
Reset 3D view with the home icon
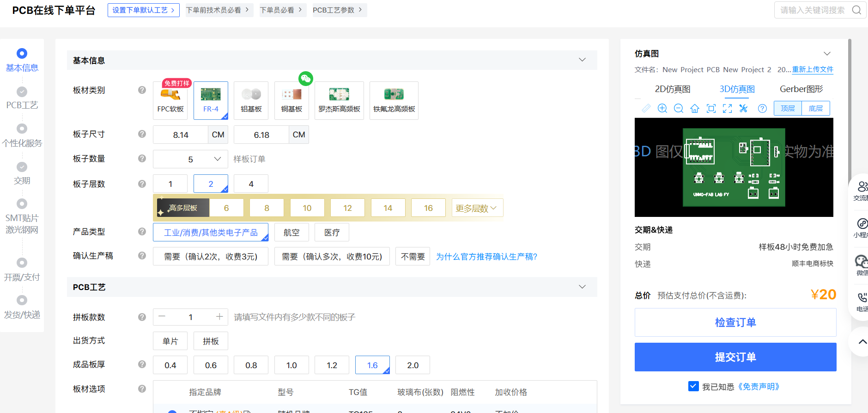pyautogui.click(x=695, y=108)
